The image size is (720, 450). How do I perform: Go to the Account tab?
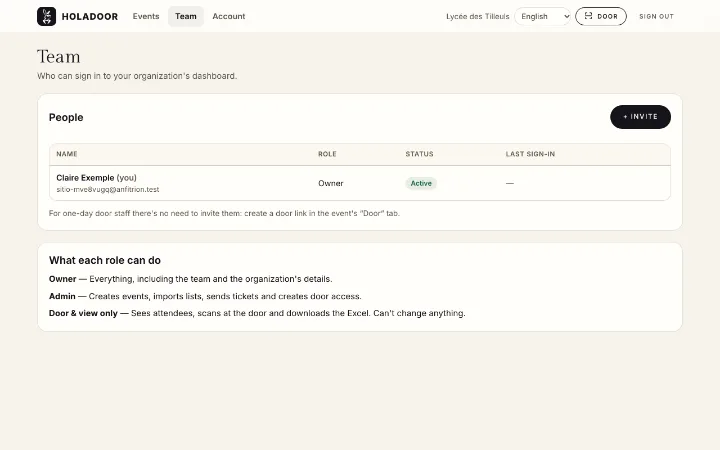(x=229, y=16)
